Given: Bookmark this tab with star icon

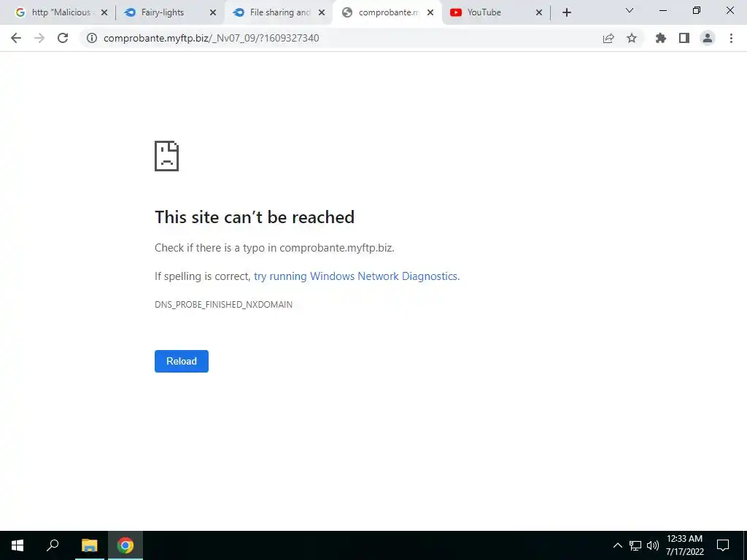Looking at the screenshot, I should pyautogui.click(x=632, y=38).
